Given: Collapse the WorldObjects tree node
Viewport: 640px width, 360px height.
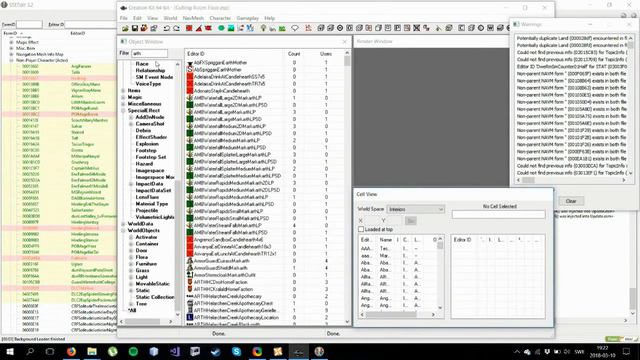Looking at the screenshot, I should [x=123, y=231].
